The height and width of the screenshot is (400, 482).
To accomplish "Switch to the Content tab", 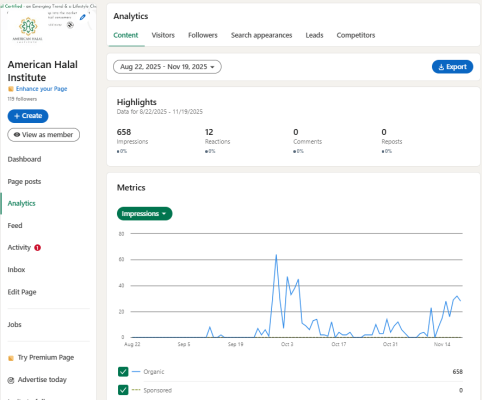I will [126, 35].
